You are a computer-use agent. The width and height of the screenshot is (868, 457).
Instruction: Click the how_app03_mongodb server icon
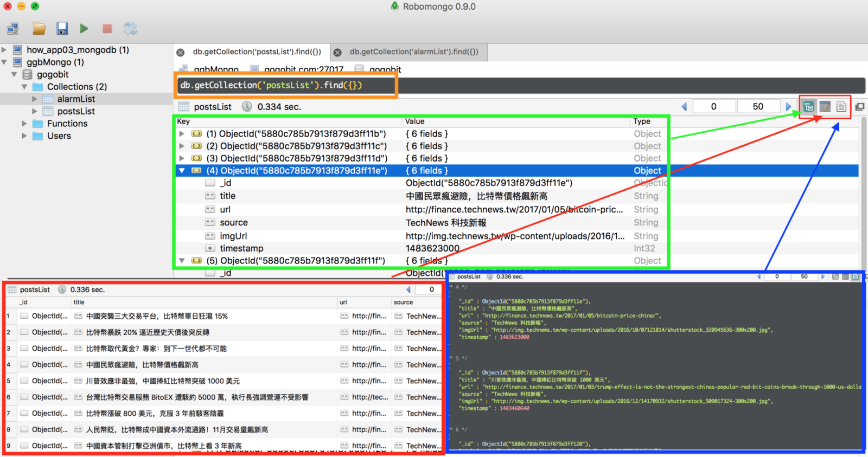coord(18,50)
